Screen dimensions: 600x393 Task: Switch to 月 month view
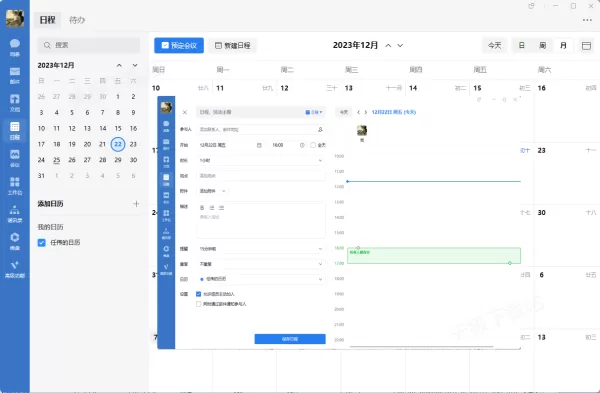coord(563,46)
